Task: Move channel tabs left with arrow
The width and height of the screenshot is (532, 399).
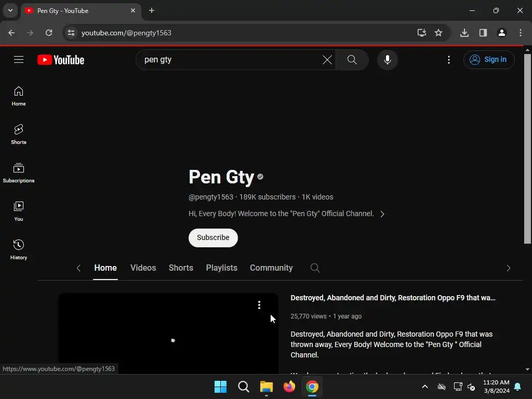Action: pos(78,268)
